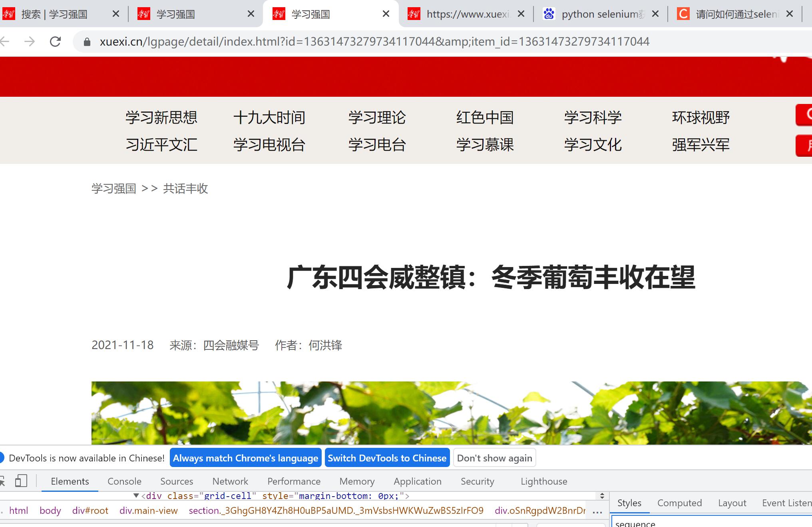Click the browser forward arrow
812x527 pixels.
(x=30, y=42)
